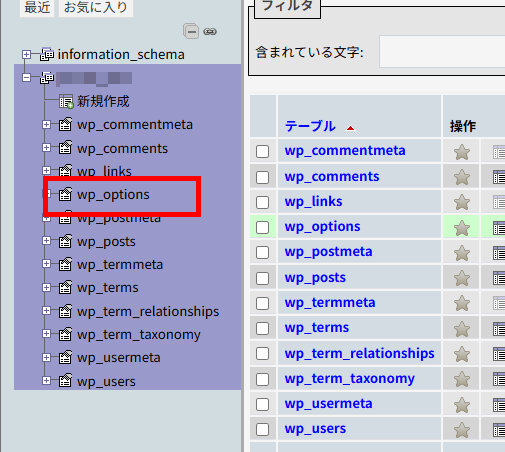The height and width of the screenshot is (452, 505).
Task: Open wp_usermeta link in table list
Action: click(328, 404)
